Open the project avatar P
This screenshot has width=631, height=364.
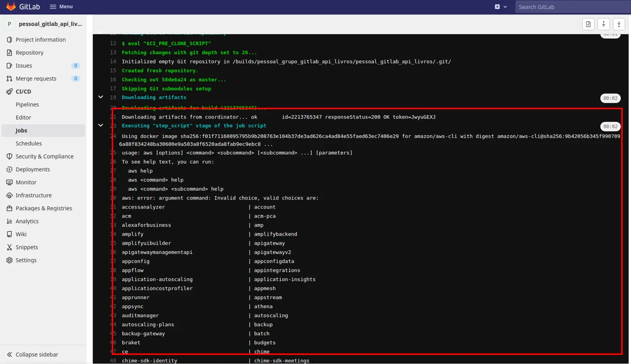[x=9, y=24]
